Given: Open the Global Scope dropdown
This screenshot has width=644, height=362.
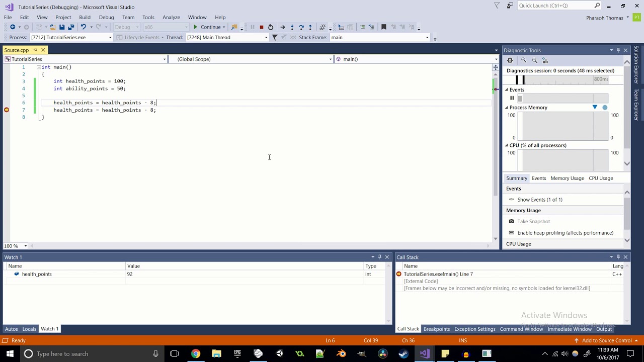Looking at the screenshot, I should pos(251,59).
